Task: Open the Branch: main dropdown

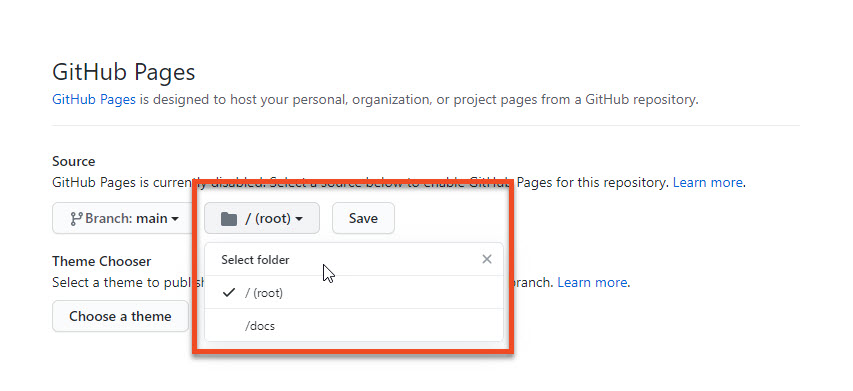Action: [x=125, y=219]
